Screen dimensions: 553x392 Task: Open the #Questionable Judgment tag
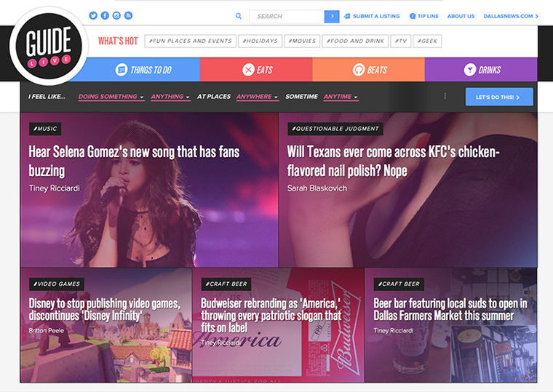pyautogui.click(x=335, y=129)
